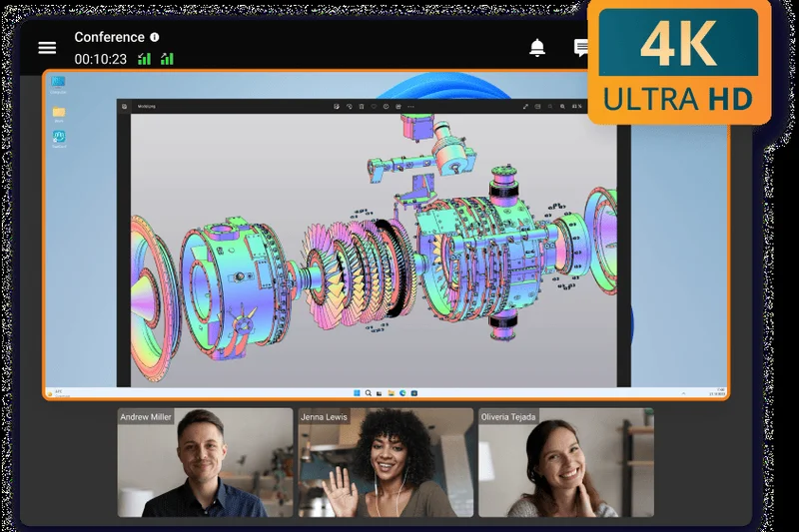Select Andrew Miller's video tile
Viewport: 799px width, 532px height.
click(x=205, y=463)
